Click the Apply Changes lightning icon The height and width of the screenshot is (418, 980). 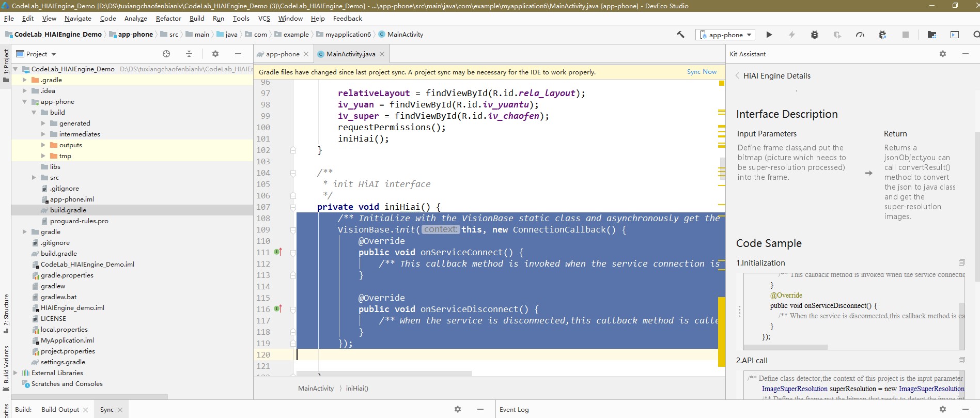(791, 35)
